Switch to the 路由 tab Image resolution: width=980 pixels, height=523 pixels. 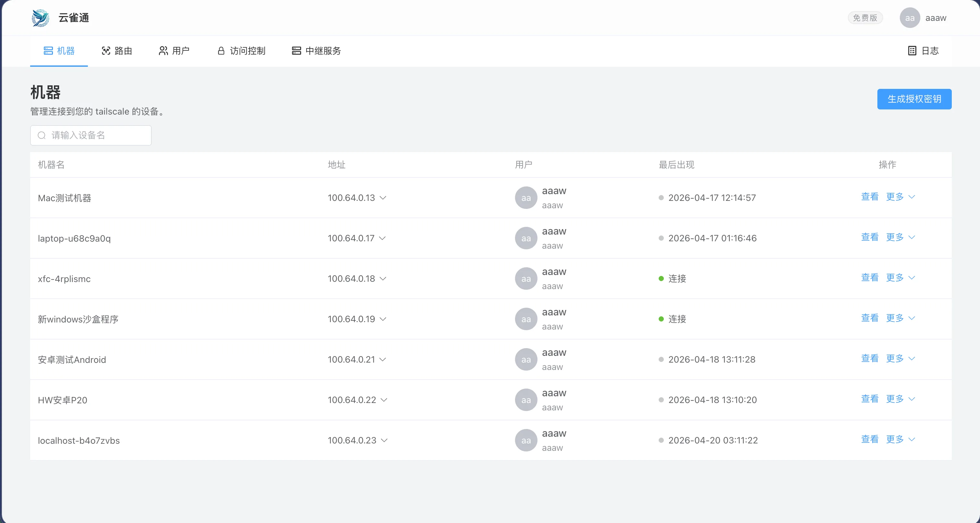(x=117, y=51)
